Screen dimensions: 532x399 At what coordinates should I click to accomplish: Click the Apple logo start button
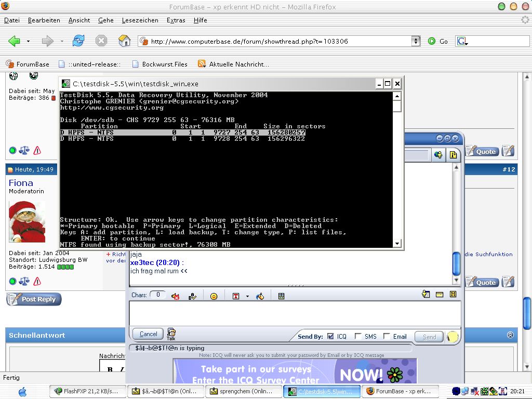tap(23, 392)
